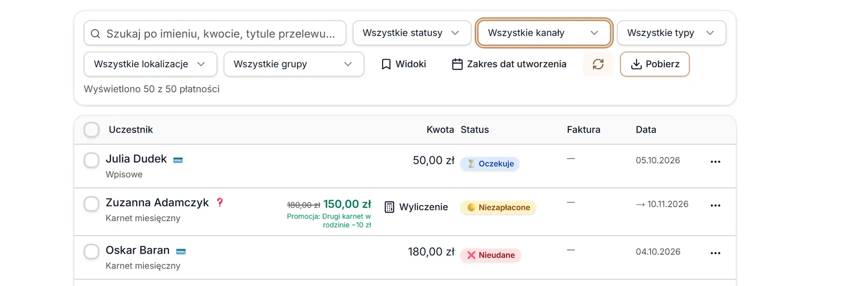
Task: Click the card icon next to Julia Dudek
Action: pyautogui.click(x=178, y=160)
